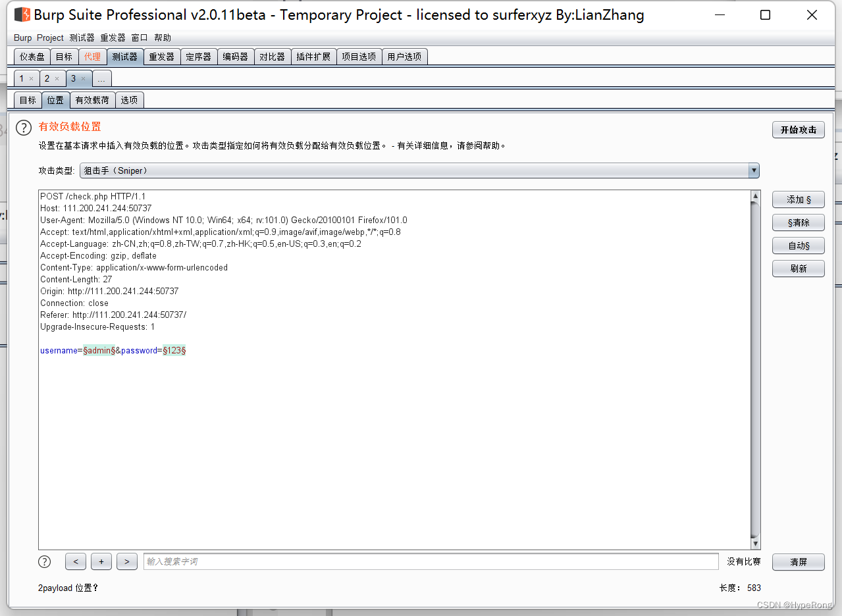This screenshot has width=842, height=616.
Task: Click the 添加 § button
Action: (x=799, y=199)
